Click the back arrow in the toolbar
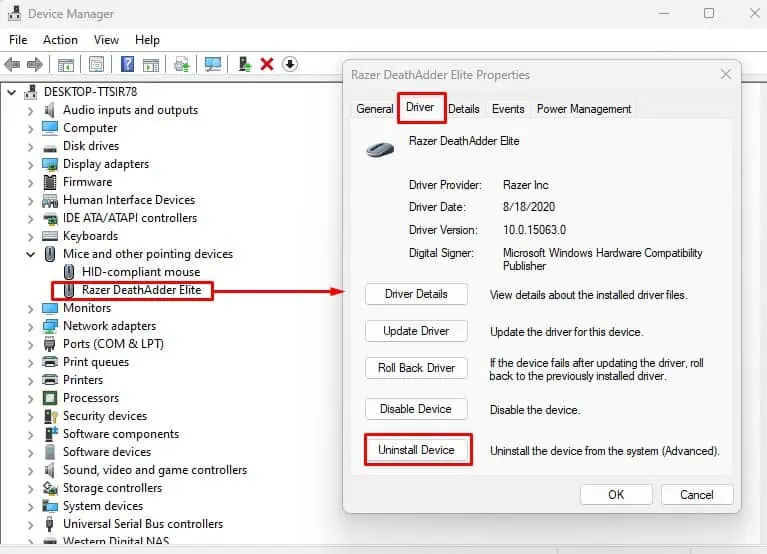This screenshot has height=554, width=767. coord(13,64)
